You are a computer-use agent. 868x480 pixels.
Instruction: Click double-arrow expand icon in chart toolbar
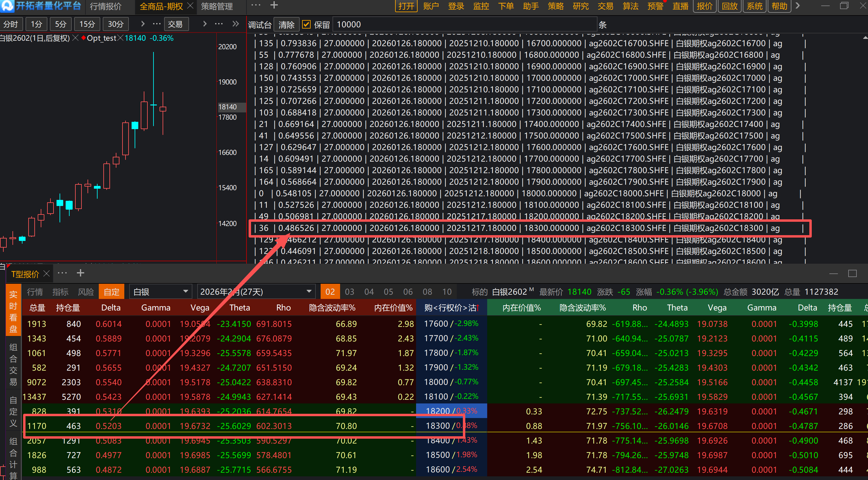click(x=236, y=24)
